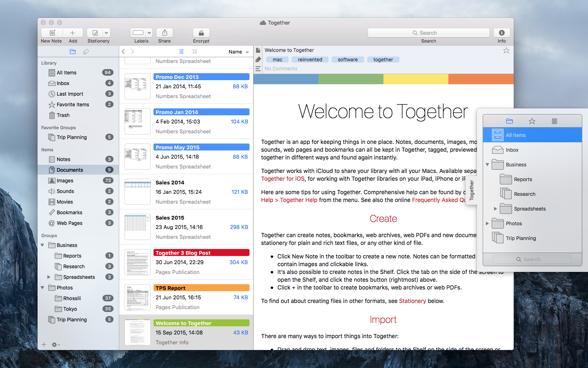588x368 pixels.
Task: Open the Info panel button
Action: (x=501, y=33)
